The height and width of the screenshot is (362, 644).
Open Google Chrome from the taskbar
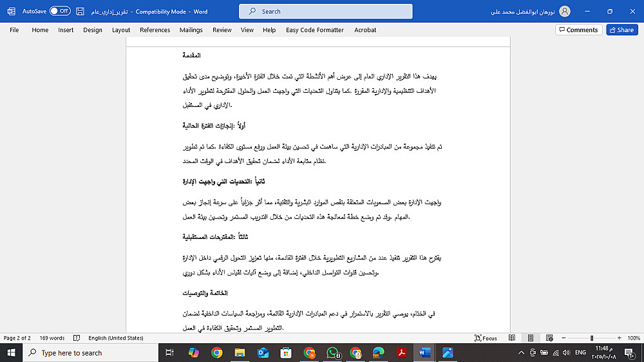point(217,352)
